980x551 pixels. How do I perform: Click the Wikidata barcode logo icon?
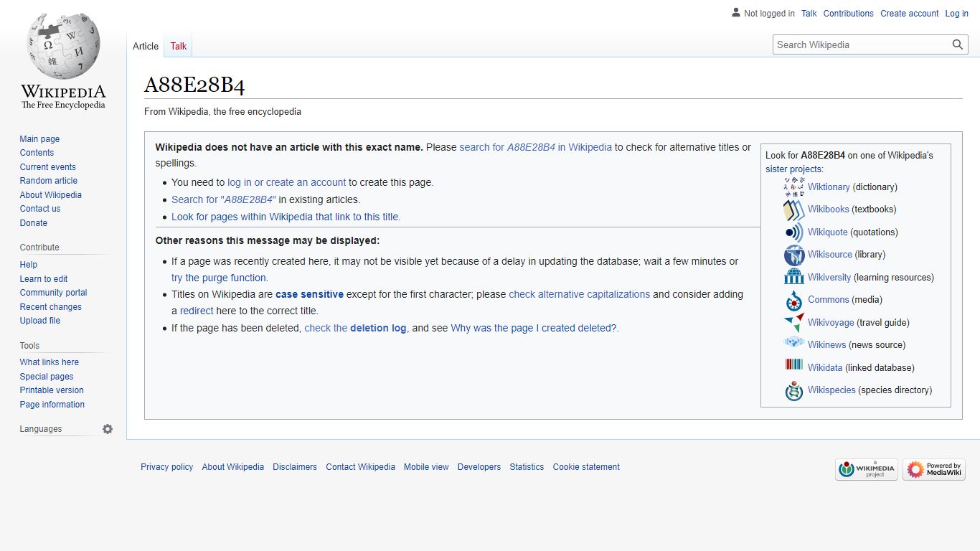click(794, 365)
